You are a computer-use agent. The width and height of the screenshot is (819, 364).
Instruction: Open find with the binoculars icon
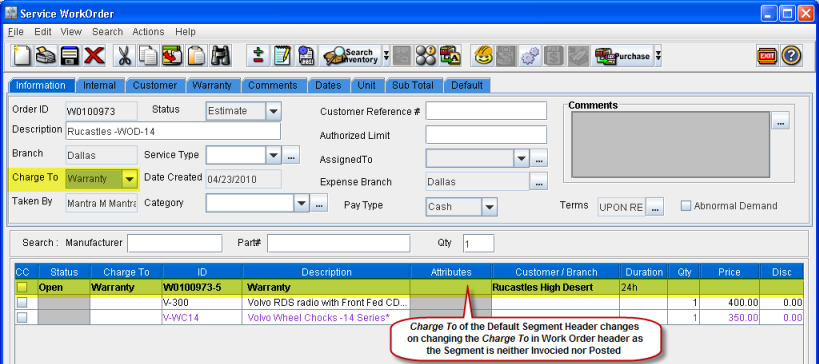(221, 55)
